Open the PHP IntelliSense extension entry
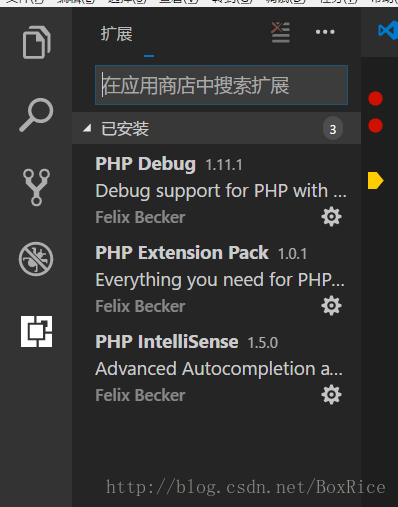This screenshot has height=507, width=398. pyautogui.click(x=217, y=368)
